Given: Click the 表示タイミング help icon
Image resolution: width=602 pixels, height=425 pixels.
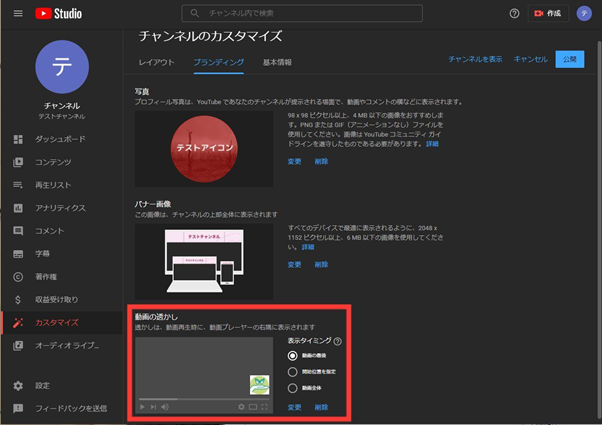Looking at the screenshot, I should (337, 341).
